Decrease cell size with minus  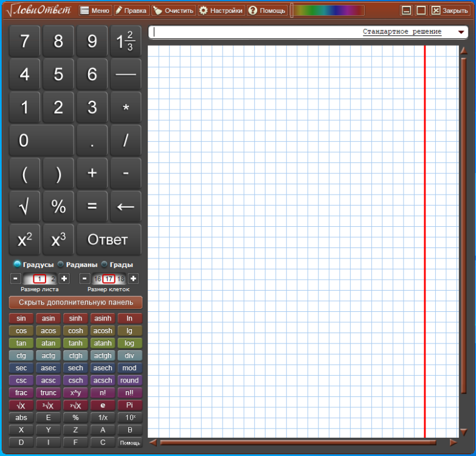[85, 278]
